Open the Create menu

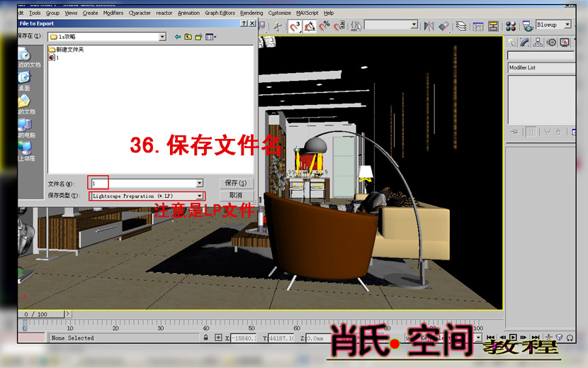pyautogui.click(x=91, y=13)
